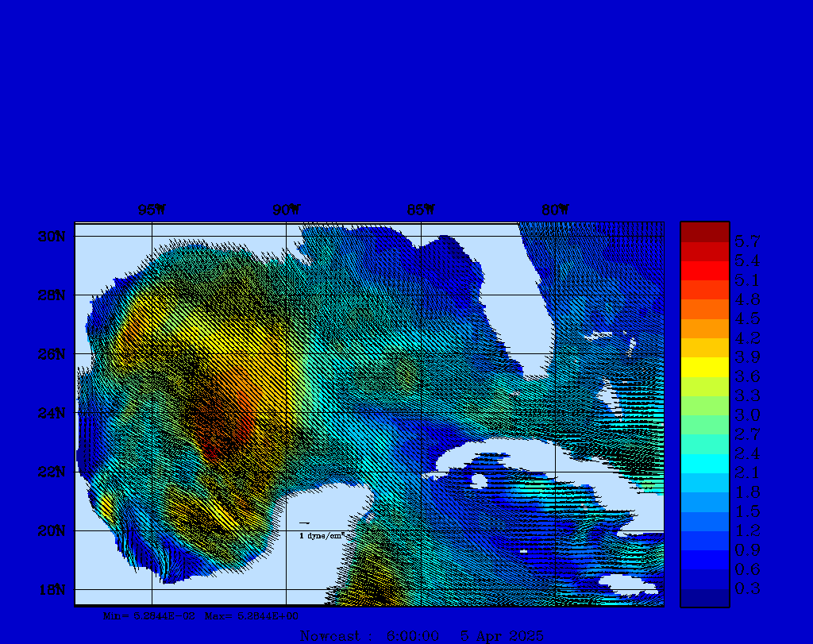
Task: Click the 3.3 color bar value
Action: [x=747, y=395]
